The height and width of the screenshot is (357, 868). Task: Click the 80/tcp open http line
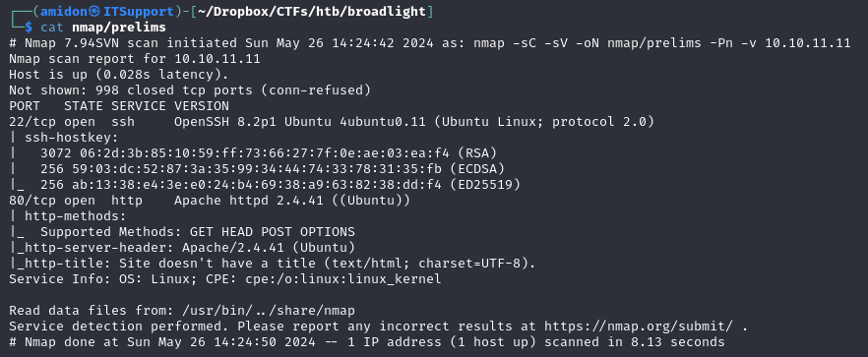[x=210, y=201]
